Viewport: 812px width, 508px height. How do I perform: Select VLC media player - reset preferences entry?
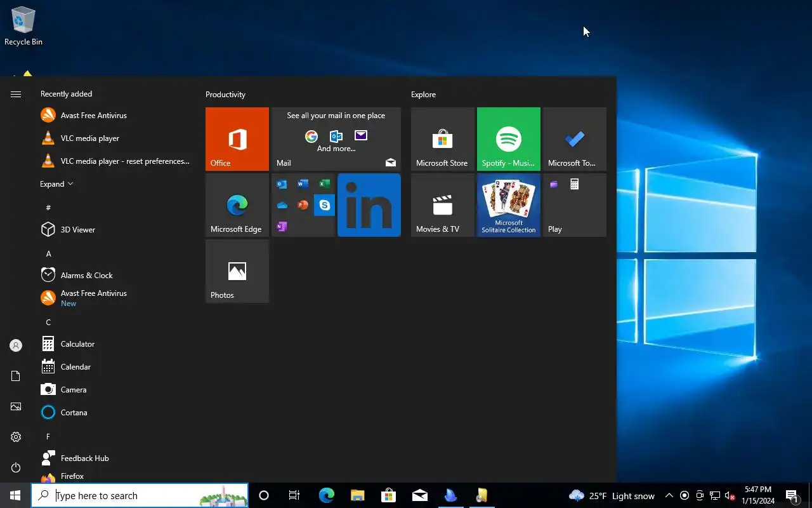tap(115, 161)
